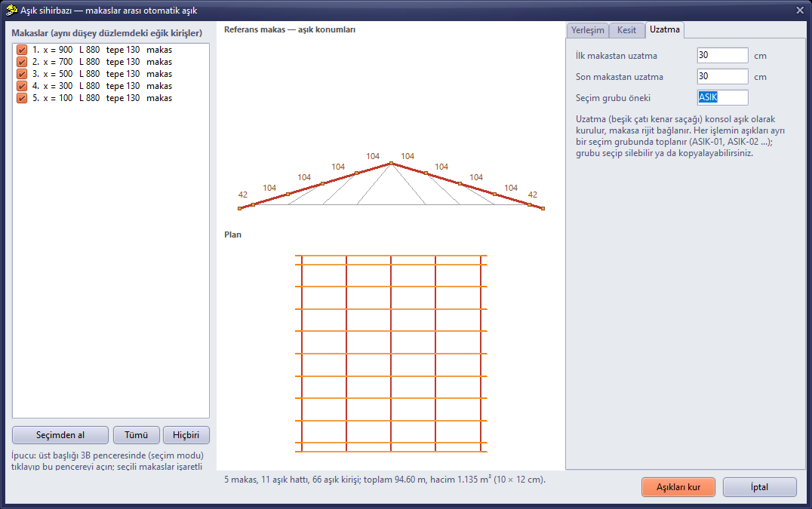
Task: Uncheck the makas at x = 900
Action: pyautogui.click(x=22, y=50)
